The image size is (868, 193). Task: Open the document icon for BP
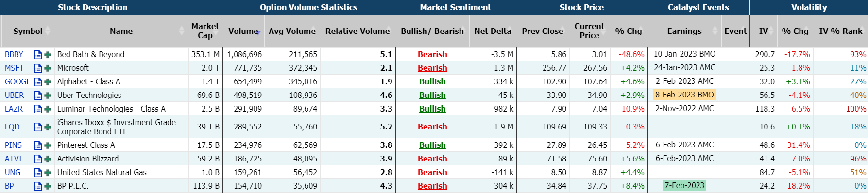(x=38, y=186)
